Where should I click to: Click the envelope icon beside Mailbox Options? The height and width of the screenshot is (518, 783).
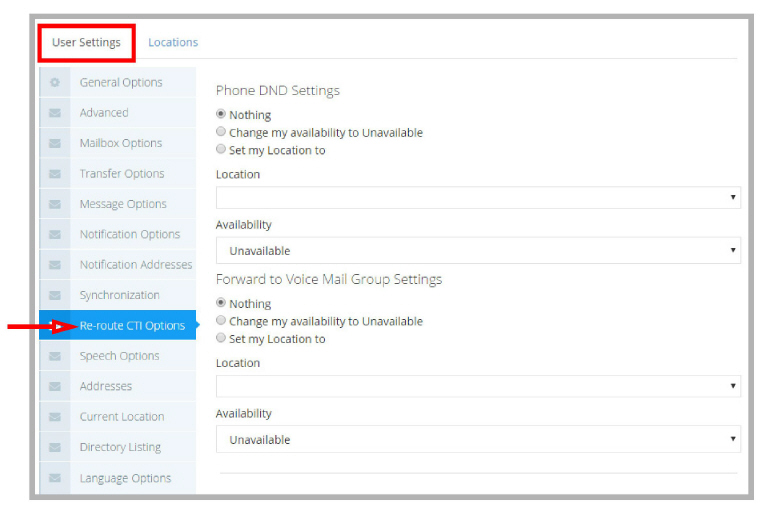coord(55,143)
